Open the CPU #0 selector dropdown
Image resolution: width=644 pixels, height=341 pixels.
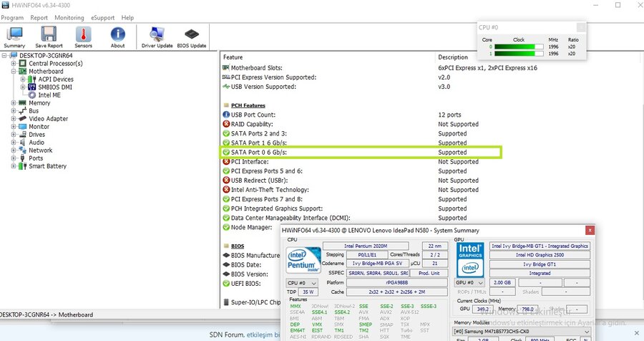(302, 283)
